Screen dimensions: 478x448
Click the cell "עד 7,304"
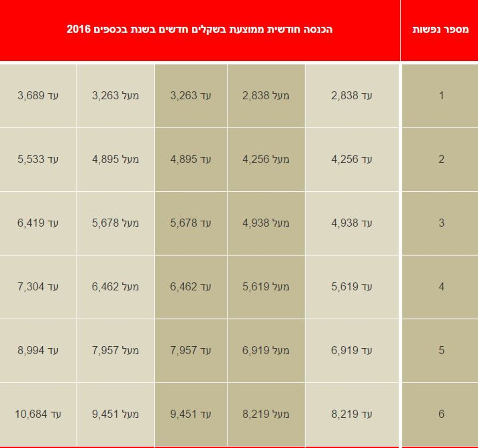[x=38, y=287]
